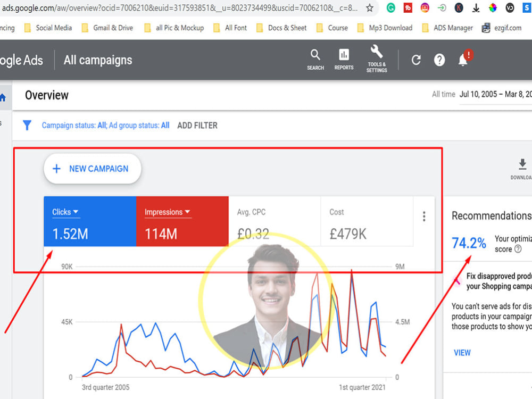The width and height of the screenshot is (532, 399).
Task: Open the red extension icon in toolbar
Action: coord(408,8)
